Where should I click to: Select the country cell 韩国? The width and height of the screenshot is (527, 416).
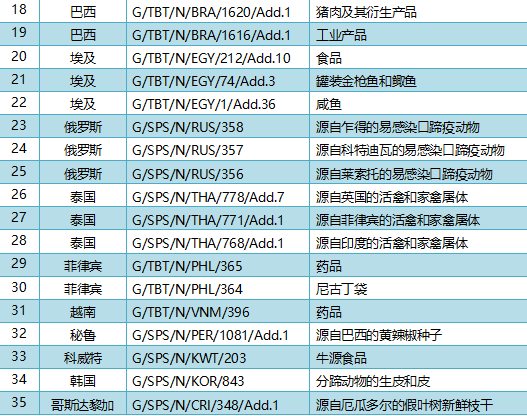83,381
